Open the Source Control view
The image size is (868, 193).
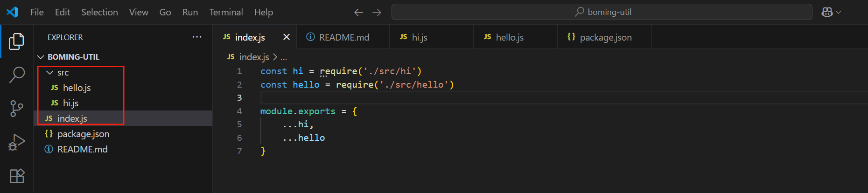click(x=17, y=109)
